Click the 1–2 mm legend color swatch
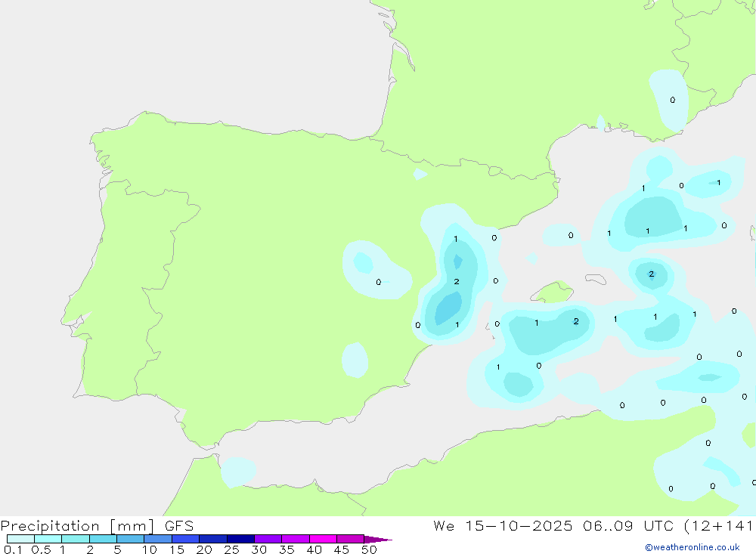Viewport: 756px width, 554px height. pyautogui.click(x=76, y=539)
